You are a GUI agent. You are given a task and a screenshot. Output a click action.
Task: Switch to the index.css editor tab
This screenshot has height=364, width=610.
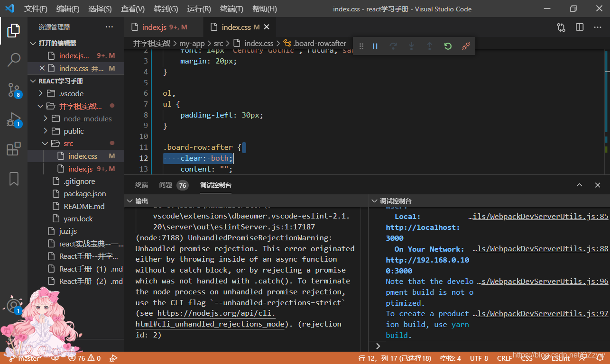click(x=240, y=27)
